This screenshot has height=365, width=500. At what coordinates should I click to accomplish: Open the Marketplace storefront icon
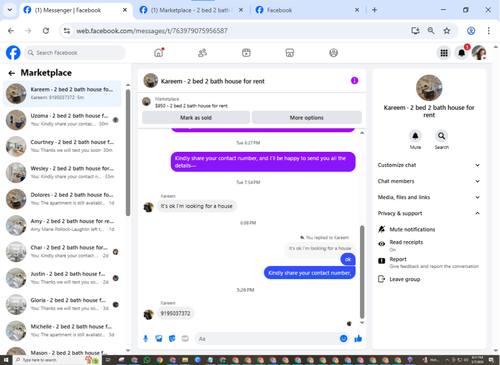(x=290, y=53)
